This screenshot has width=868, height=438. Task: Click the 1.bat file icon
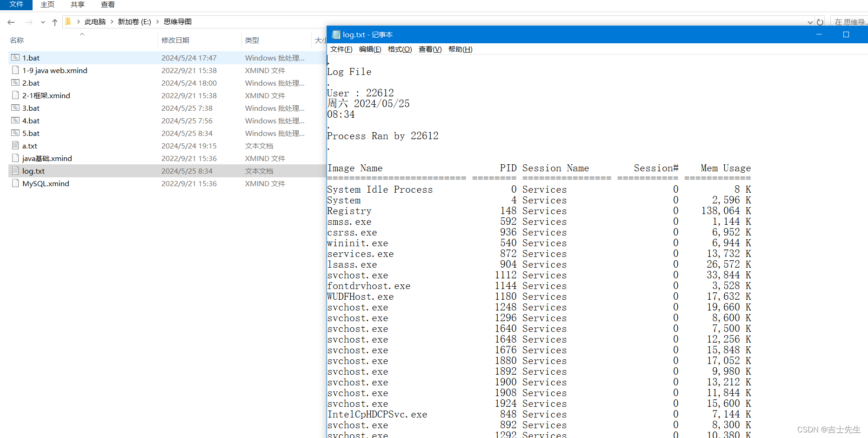[x=15, y=58]
